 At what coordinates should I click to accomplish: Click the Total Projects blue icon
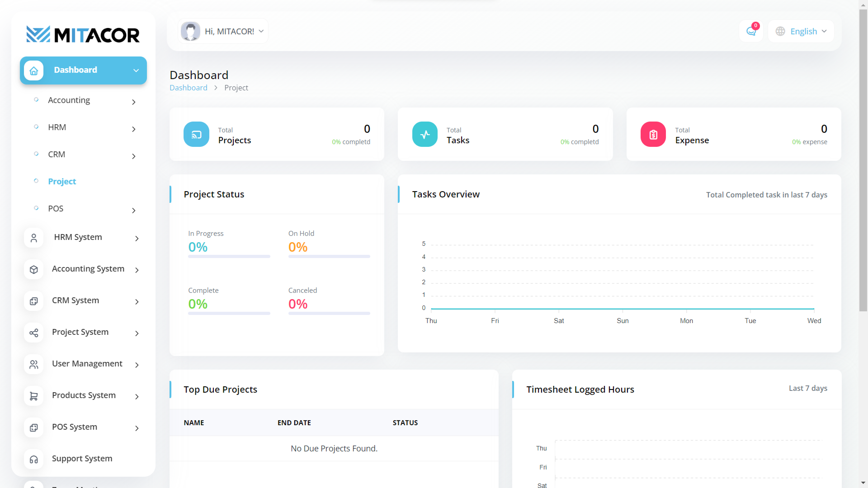pos(196,134)
